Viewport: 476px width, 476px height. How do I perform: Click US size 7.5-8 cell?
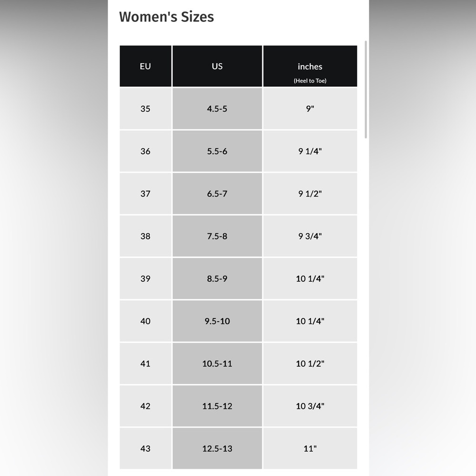click(218, 236)
